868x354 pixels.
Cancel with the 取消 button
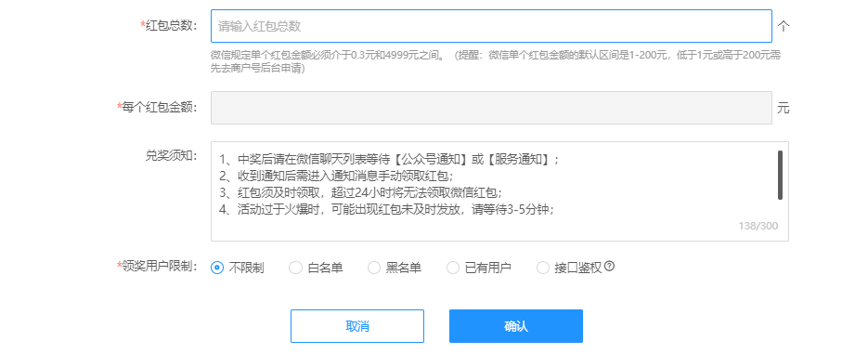point(357,326)
